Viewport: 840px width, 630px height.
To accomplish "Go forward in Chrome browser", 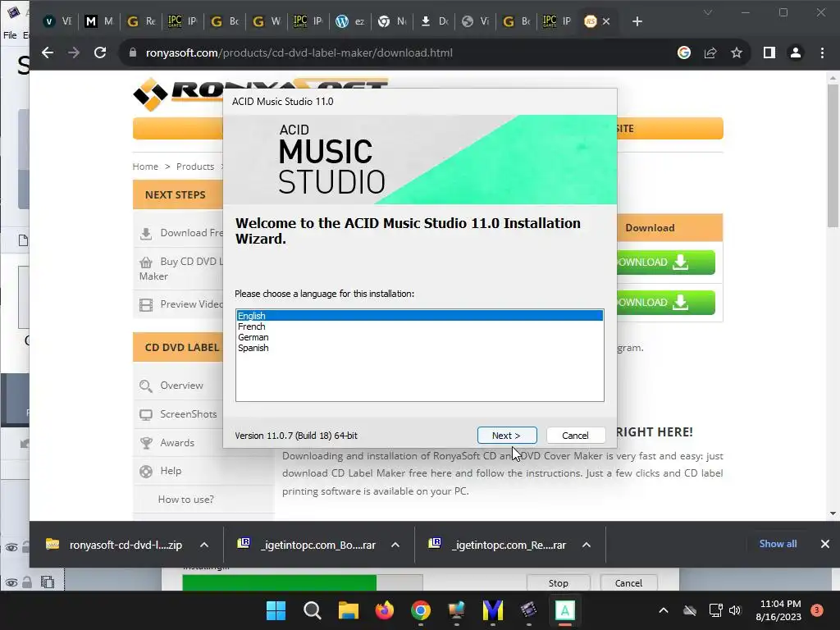I will 74,52.
